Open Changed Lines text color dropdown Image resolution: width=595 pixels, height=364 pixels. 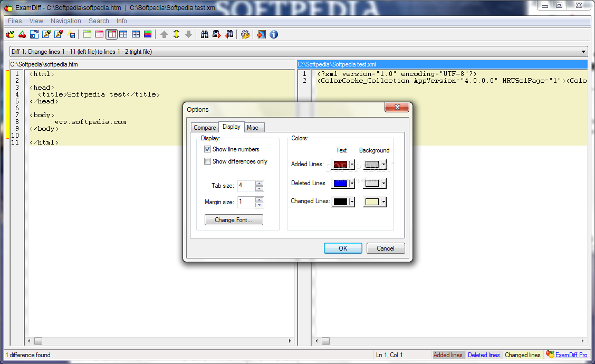[x=352, y=202]
